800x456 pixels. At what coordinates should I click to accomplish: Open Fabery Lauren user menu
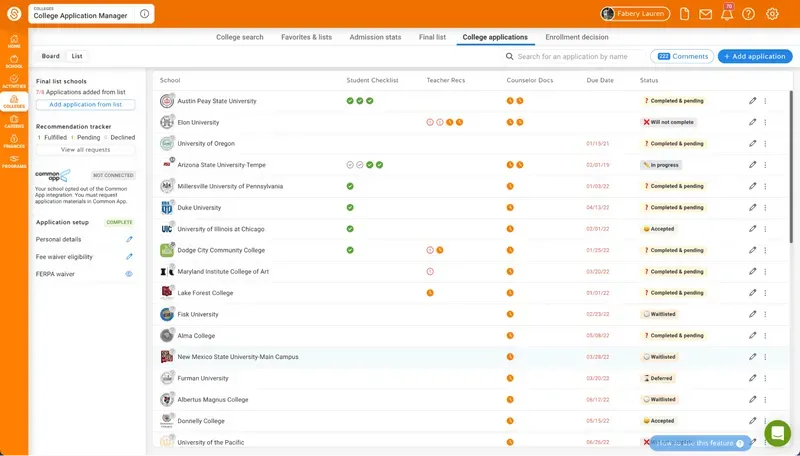coord(635,14)
